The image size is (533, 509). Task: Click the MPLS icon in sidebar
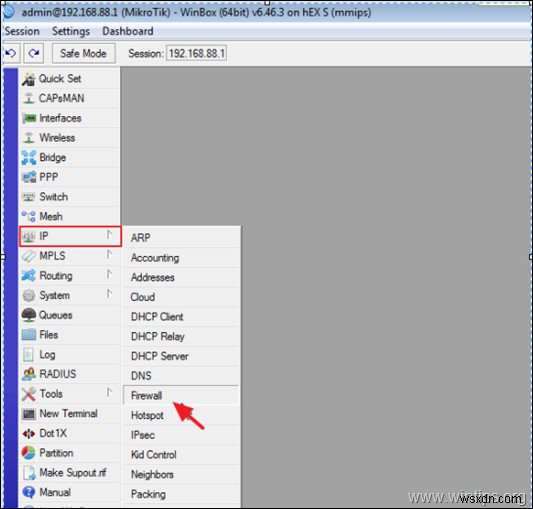coord(29,256)
